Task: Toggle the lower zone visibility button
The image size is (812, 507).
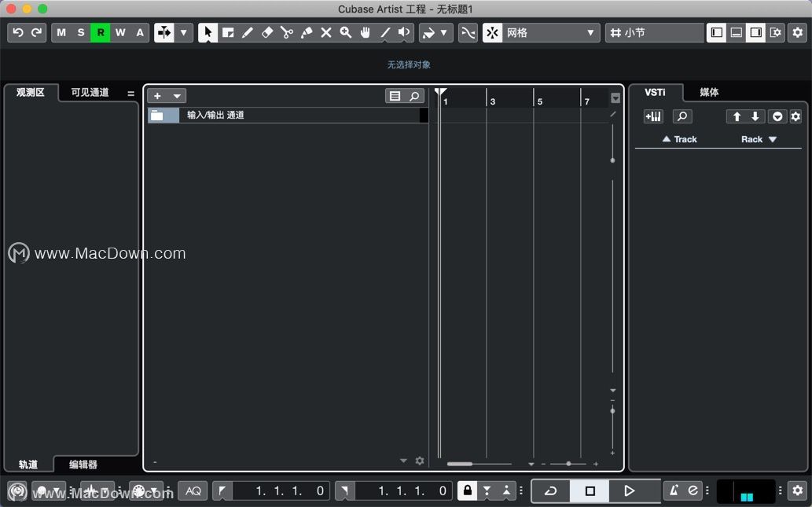Action: (737, 33)
